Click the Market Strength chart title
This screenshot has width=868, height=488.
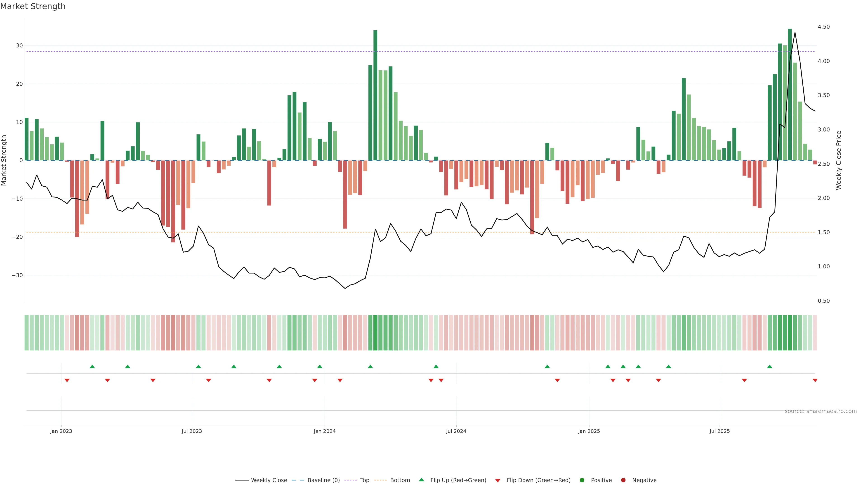click(33, 6)
